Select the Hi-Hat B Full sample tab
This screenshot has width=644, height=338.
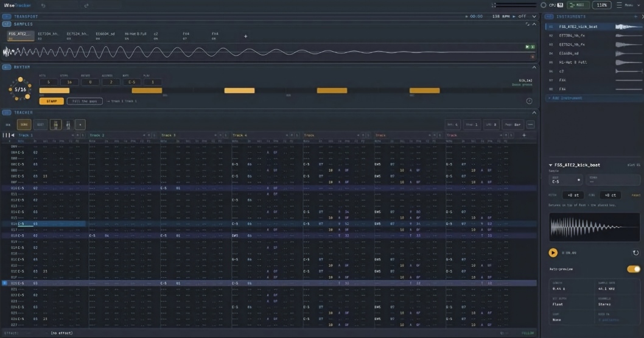point(136,36)
